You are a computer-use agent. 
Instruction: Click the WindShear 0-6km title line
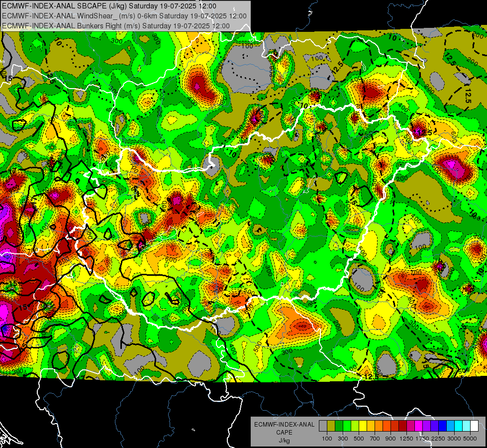tap(124, 16)
